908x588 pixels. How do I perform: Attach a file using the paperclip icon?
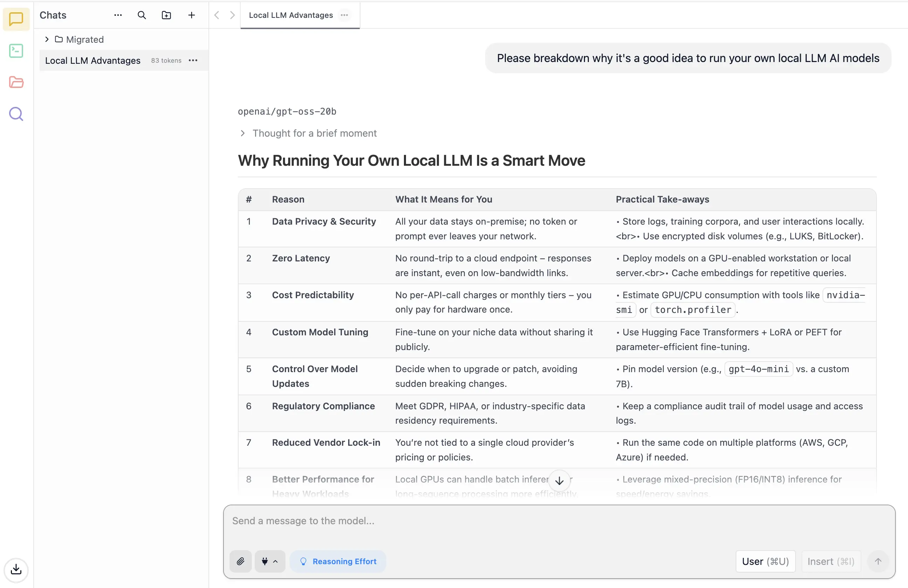point(240,561)
